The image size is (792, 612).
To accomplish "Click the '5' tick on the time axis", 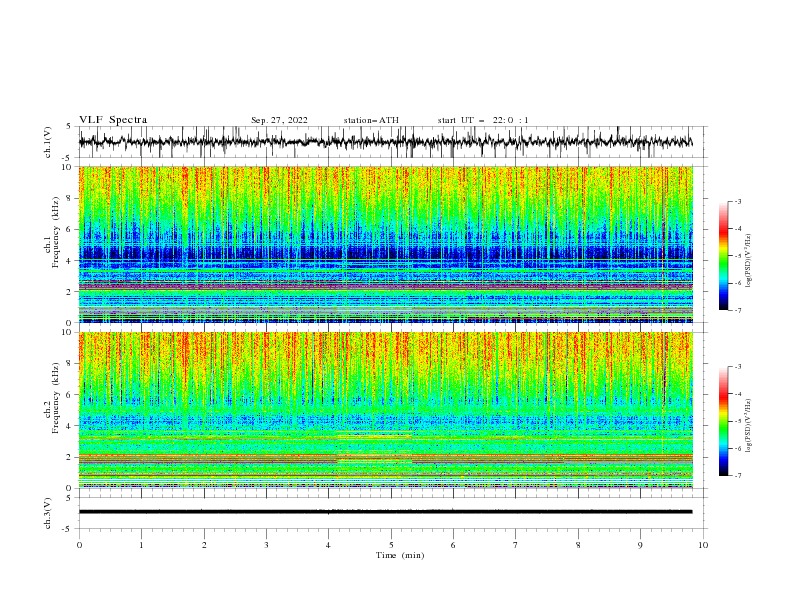I will pyautogui.click(x=391, y=545).
